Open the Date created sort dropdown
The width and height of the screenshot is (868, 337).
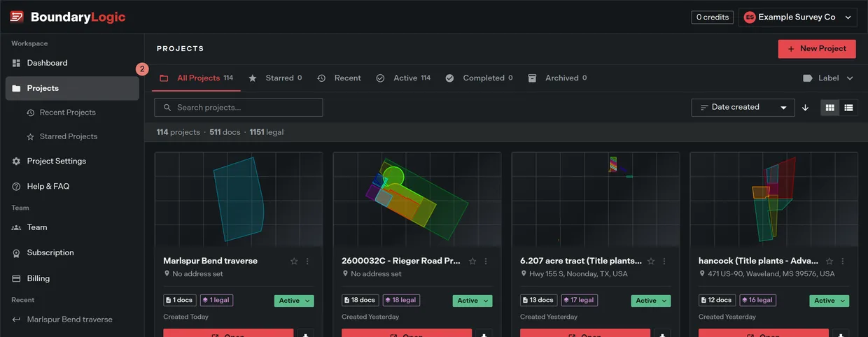743,108
